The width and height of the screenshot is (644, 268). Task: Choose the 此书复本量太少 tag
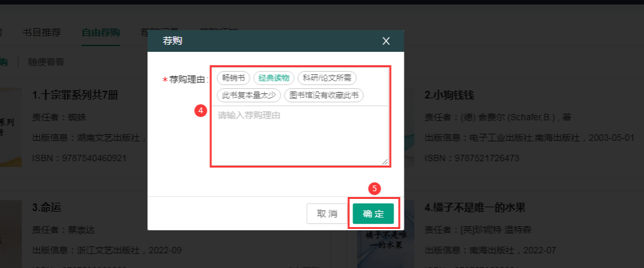coord(249,95)
